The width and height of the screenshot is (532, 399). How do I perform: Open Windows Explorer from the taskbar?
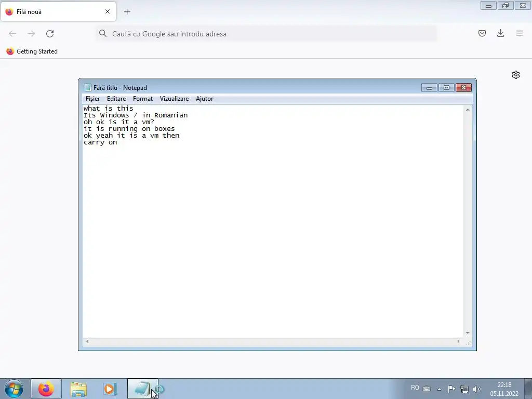point(78,389)
